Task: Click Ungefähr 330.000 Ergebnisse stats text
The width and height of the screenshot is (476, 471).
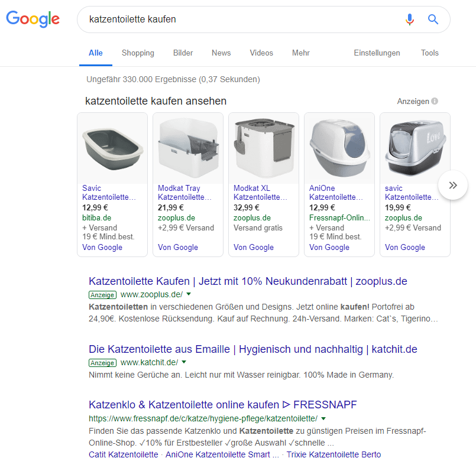Action: tap(173, 80)
